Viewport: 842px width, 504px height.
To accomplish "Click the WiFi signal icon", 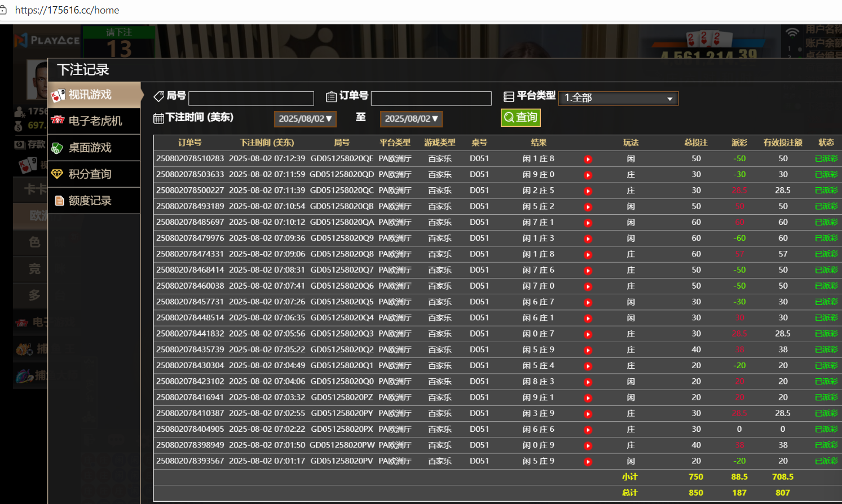I will [x=792, y=33].
